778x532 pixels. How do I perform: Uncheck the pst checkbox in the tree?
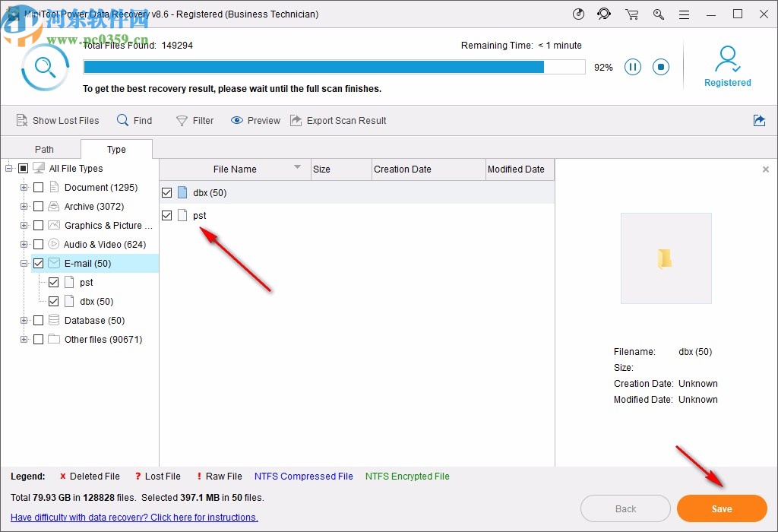coord(54,283)
